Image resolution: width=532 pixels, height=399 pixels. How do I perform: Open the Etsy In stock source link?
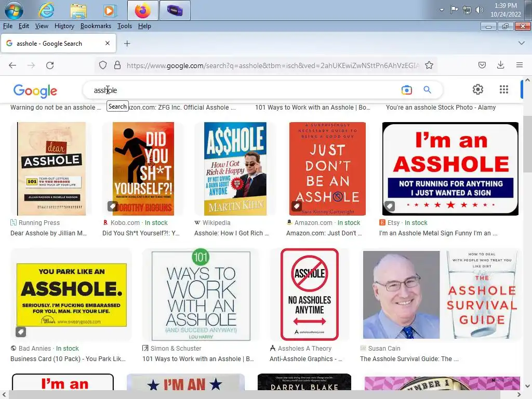(x=403, y=222)
